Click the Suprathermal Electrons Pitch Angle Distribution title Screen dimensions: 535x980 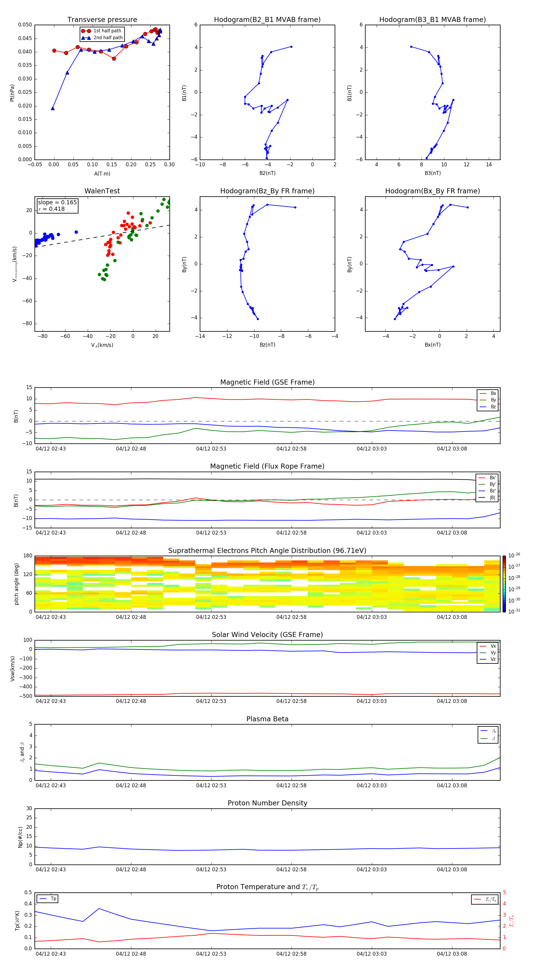(x=267, y=551)
